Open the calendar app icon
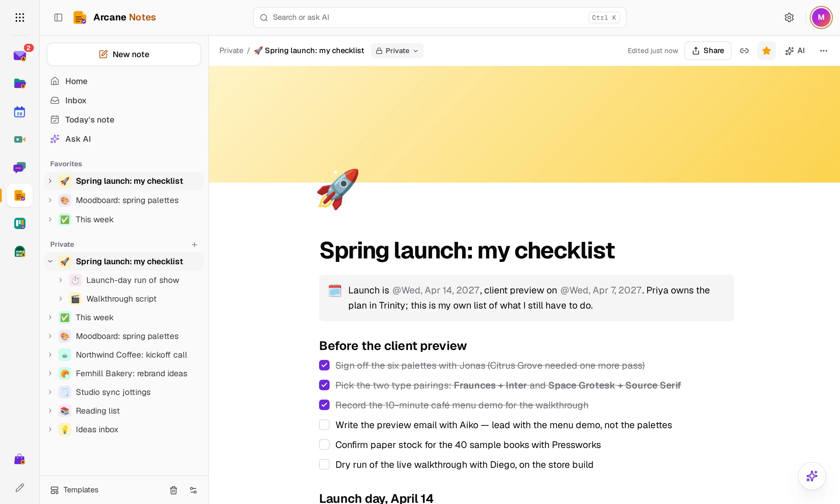 pyautogui.click(x=20, y=111)
